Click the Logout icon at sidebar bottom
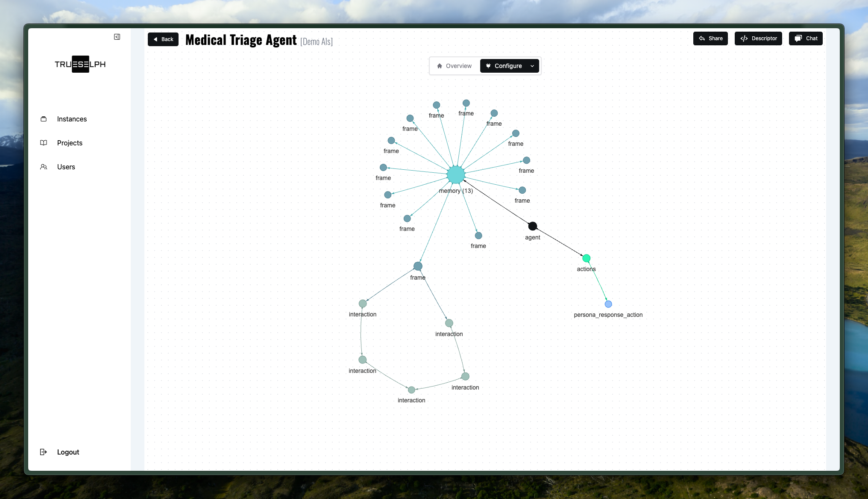 [44, 452]
